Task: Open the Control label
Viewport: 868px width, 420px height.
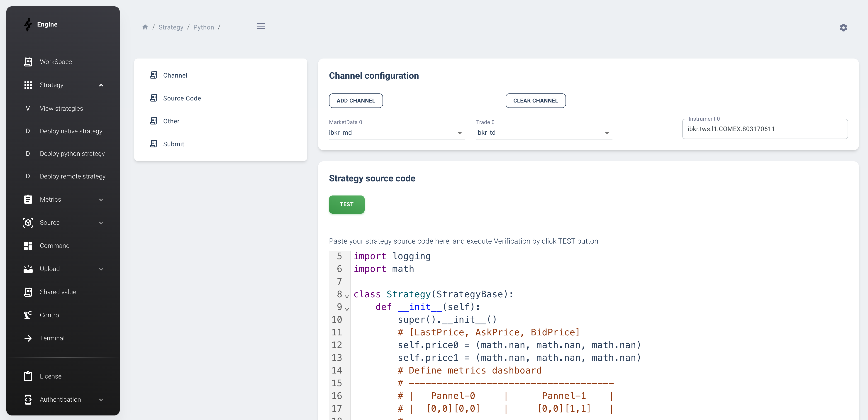Action: point(50,315)
